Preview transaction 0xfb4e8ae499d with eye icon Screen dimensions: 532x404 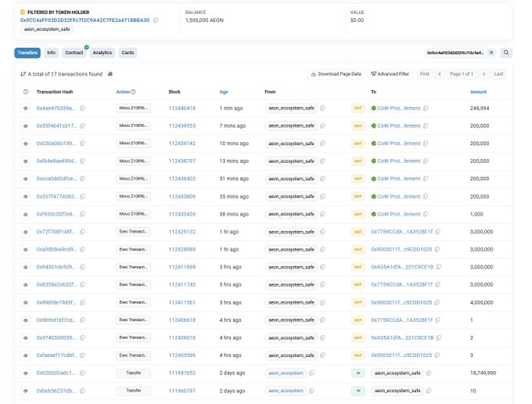click(26, 161)
